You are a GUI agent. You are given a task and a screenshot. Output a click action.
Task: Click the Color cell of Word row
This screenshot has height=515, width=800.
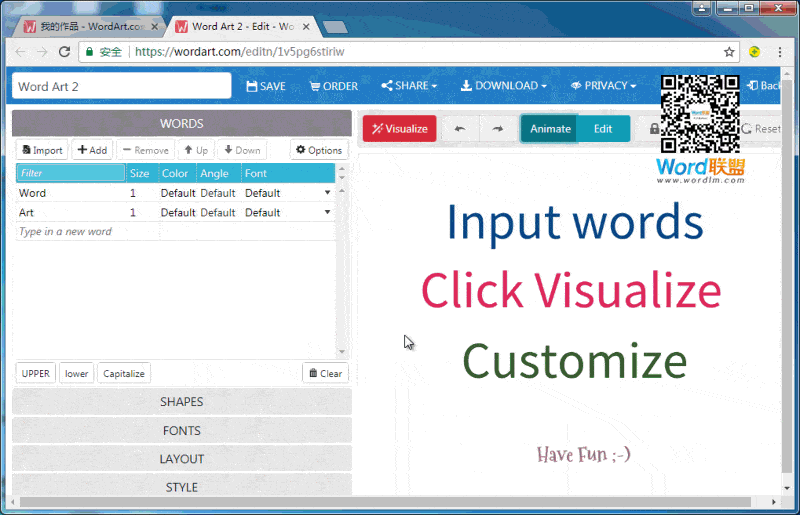click(177, 193)
